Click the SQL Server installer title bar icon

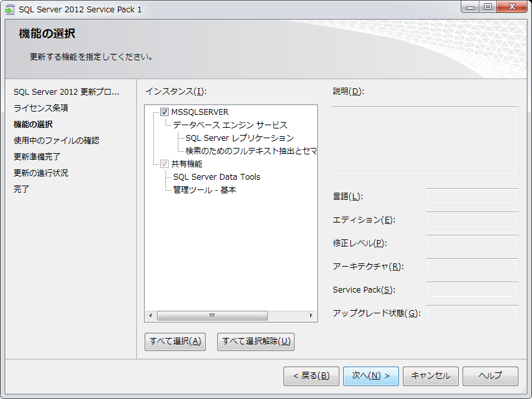coord(10,9)
